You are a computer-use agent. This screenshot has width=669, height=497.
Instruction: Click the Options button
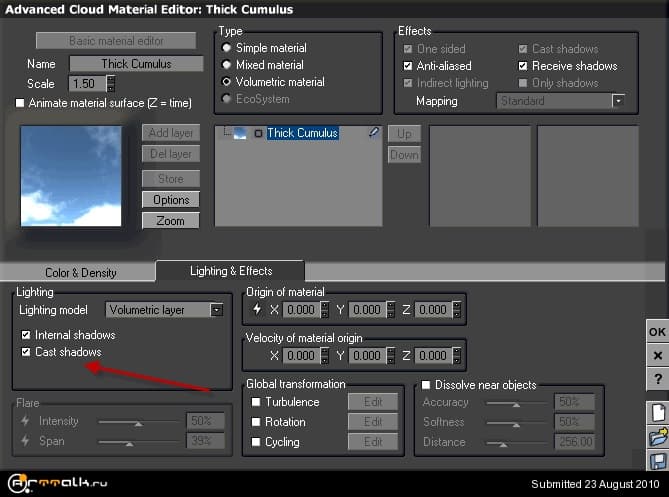(x=171, y=200)
